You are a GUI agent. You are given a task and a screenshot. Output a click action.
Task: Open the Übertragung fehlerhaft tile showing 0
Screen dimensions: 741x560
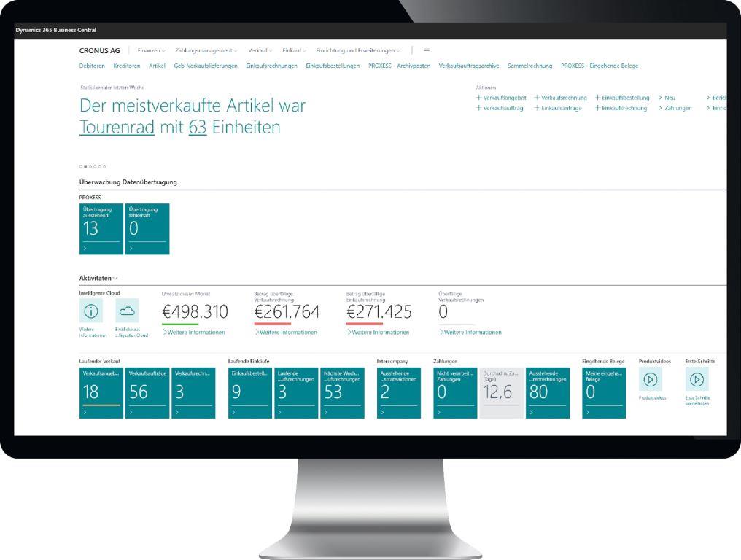click(x=147, y=229)
